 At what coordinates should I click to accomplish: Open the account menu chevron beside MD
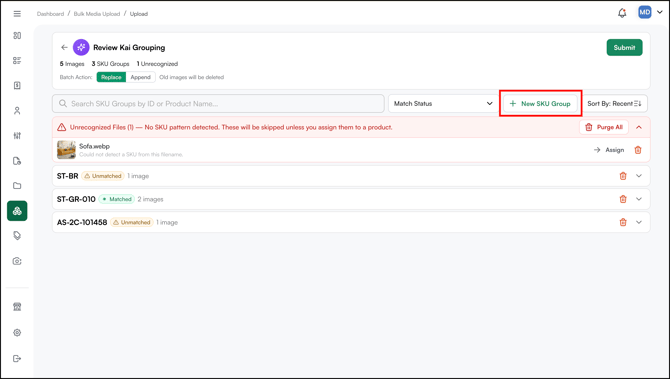pos(660,12)
